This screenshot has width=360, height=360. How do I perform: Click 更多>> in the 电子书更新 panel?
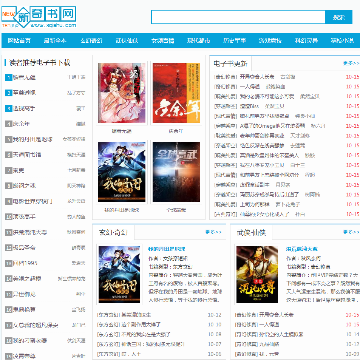tap(351, 63)
